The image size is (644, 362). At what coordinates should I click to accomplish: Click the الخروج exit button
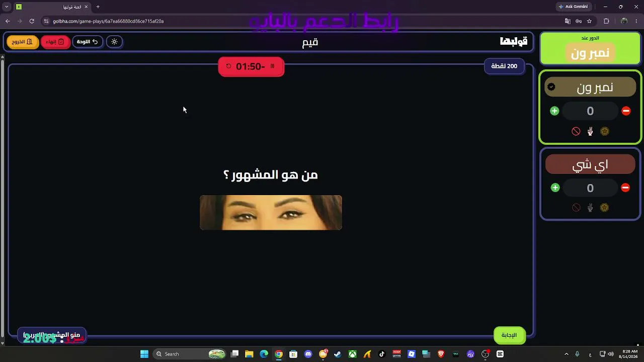pyautogui.click(x=23, y=42)
